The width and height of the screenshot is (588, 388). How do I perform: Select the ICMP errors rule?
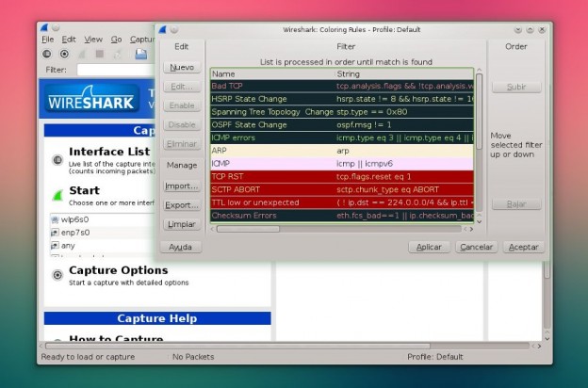point(342,137)
